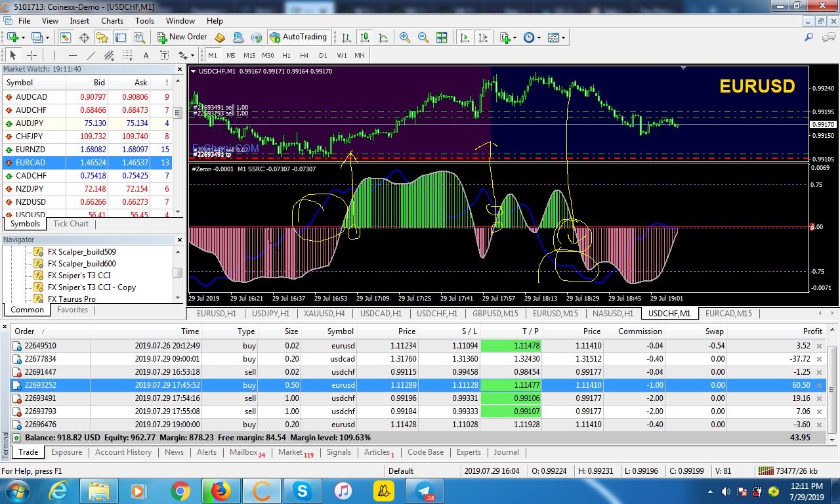Toggle the AutoTrading button
Image resolution: width=840 pixels, height=504 pixels.
[298, 37]
